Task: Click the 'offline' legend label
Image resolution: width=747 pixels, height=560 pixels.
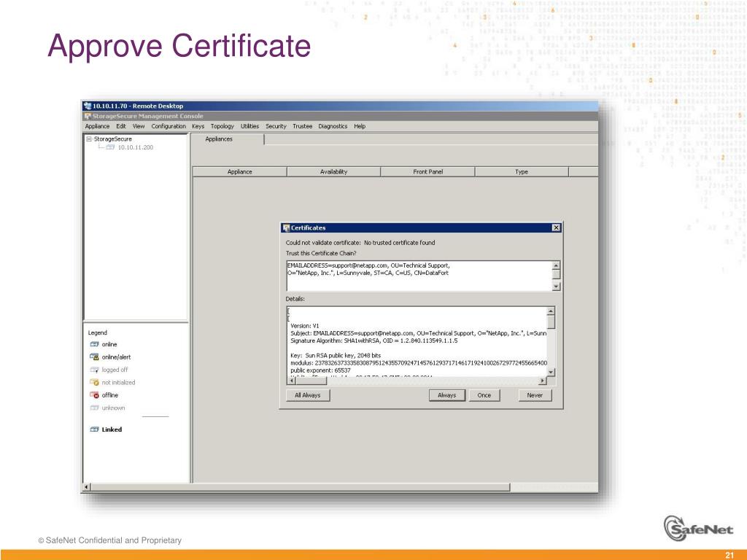Action: 110,395
